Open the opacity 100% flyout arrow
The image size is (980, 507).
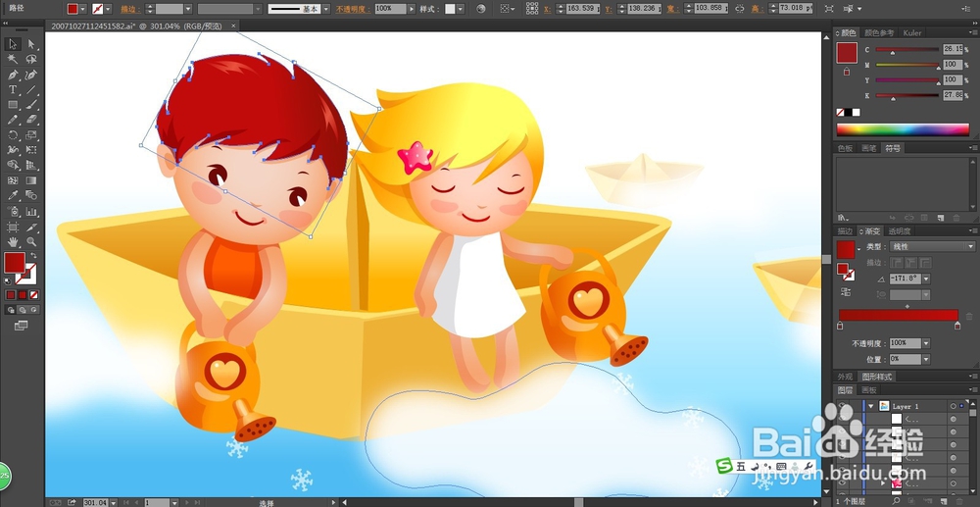coord(411,9)
